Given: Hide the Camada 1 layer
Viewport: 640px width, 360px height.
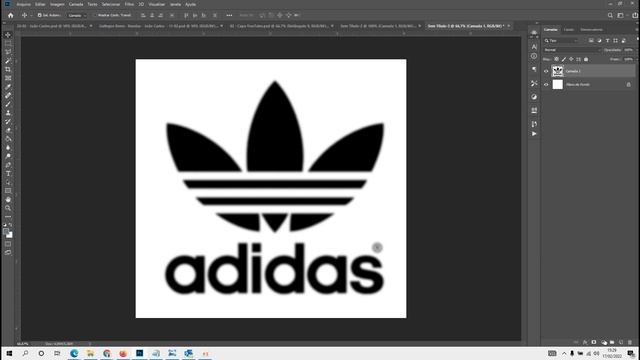Looking at the screenshot, I should [546, 71].
